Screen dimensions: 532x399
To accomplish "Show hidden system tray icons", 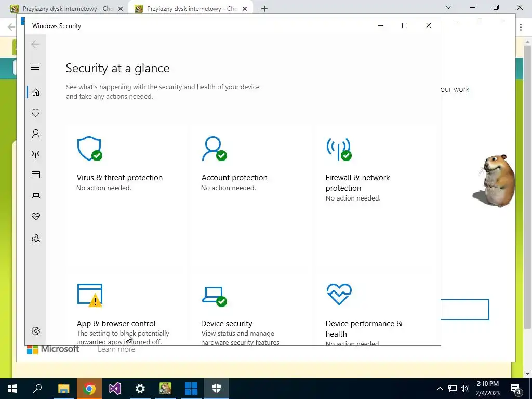I will (x=440, y=389).
